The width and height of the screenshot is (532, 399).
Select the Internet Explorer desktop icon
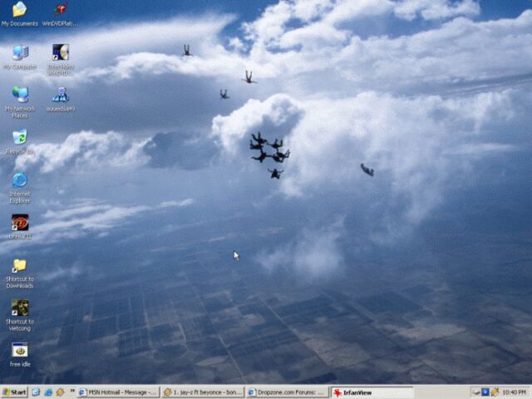click(x=19, y=180)
